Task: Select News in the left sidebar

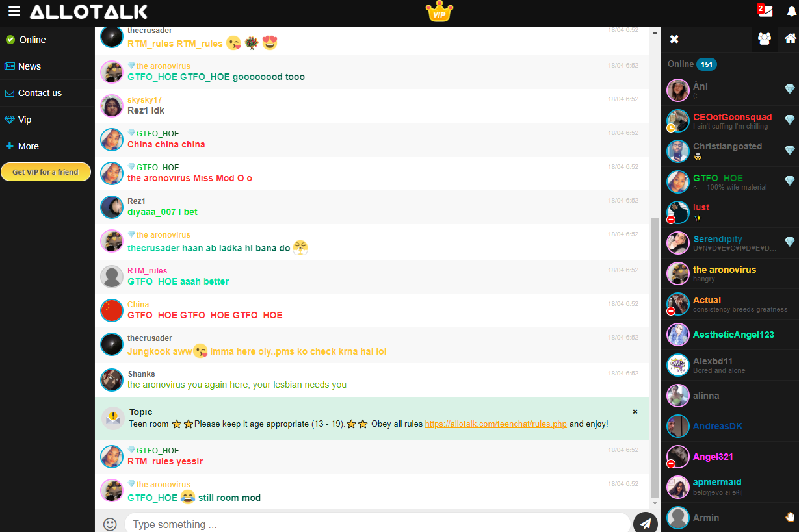Action: pyautogui.click(x=29, y=66)
